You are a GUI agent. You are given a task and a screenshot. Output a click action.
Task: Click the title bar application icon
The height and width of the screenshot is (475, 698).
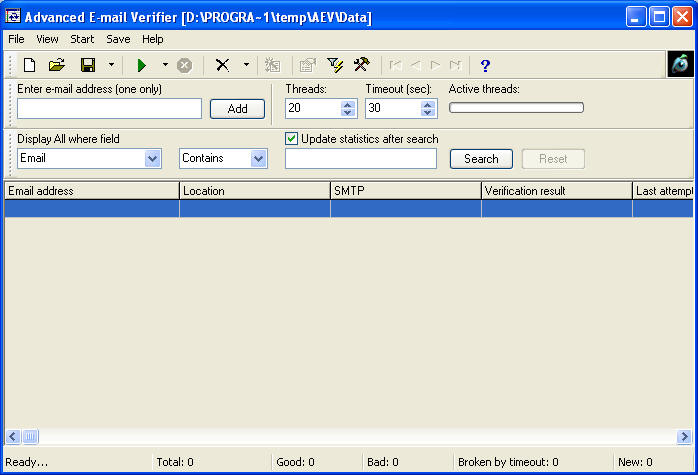12,16
